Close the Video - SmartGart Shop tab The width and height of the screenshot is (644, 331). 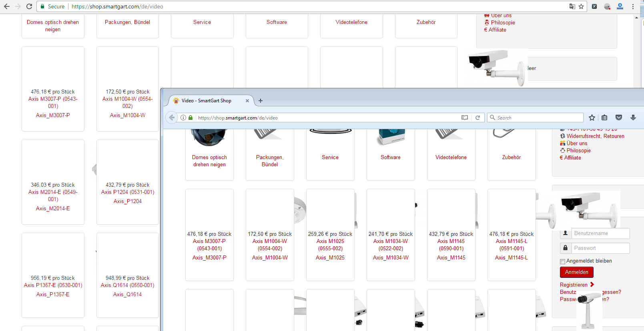pyautogui.click(x=247, y=101)
